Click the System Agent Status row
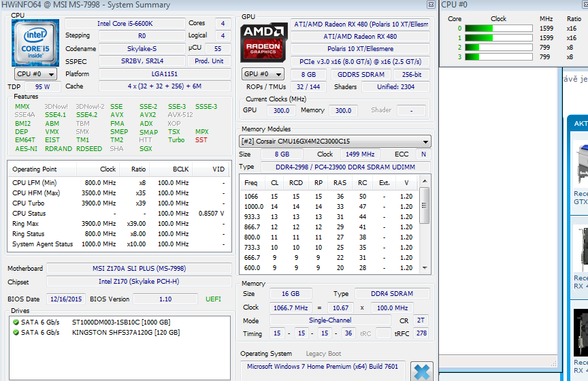Image resolution: width=588 pixels, height=381 pixels. [119, 244]
